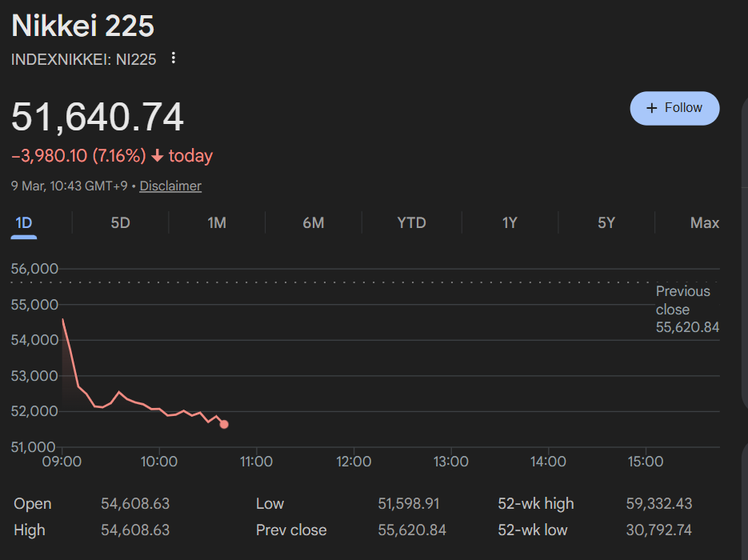Show the Max chart range
This screenshot has height=560, width=748.
pyautogui.click(x=705, y=222)
